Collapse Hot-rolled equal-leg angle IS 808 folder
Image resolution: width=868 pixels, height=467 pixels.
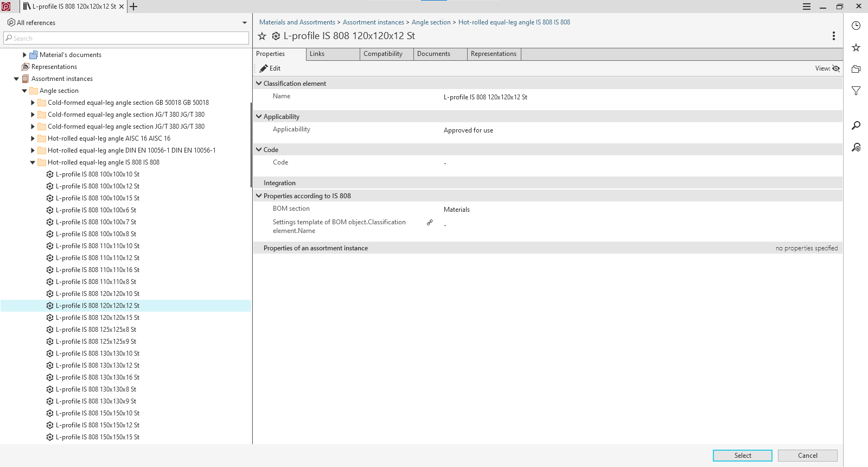[33, 162]
